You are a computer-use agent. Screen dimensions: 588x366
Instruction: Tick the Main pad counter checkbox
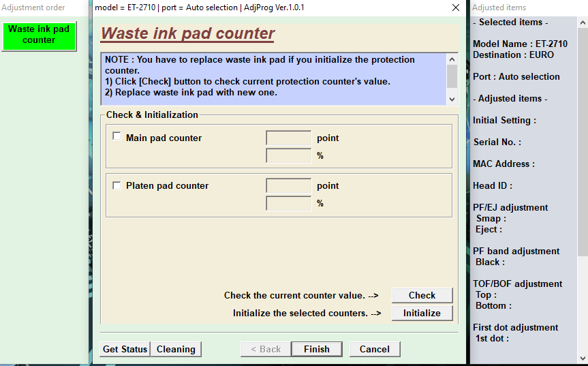click(117, 136)
